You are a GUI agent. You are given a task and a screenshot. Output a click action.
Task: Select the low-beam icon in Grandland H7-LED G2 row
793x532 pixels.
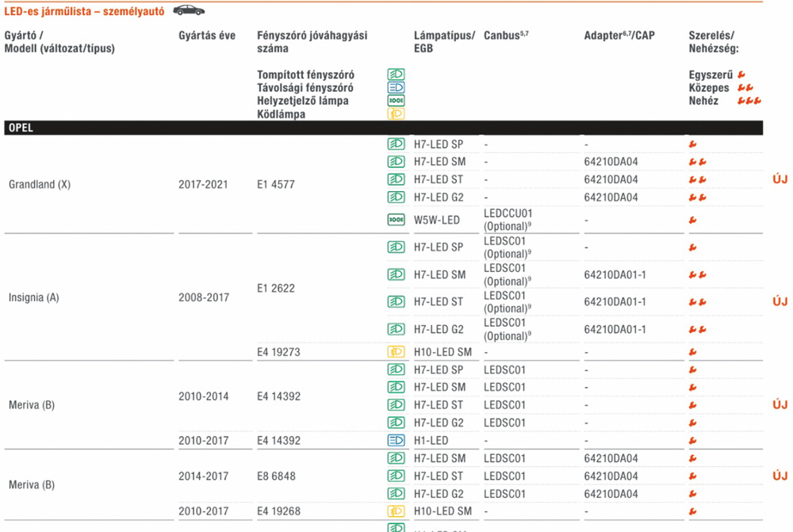396,197
